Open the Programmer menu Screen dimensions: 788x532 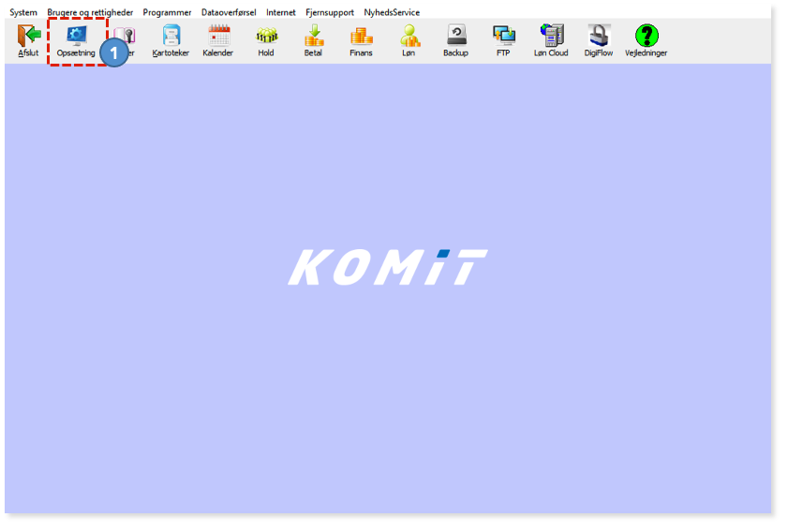pyautogui.click(x=168, y=12)
